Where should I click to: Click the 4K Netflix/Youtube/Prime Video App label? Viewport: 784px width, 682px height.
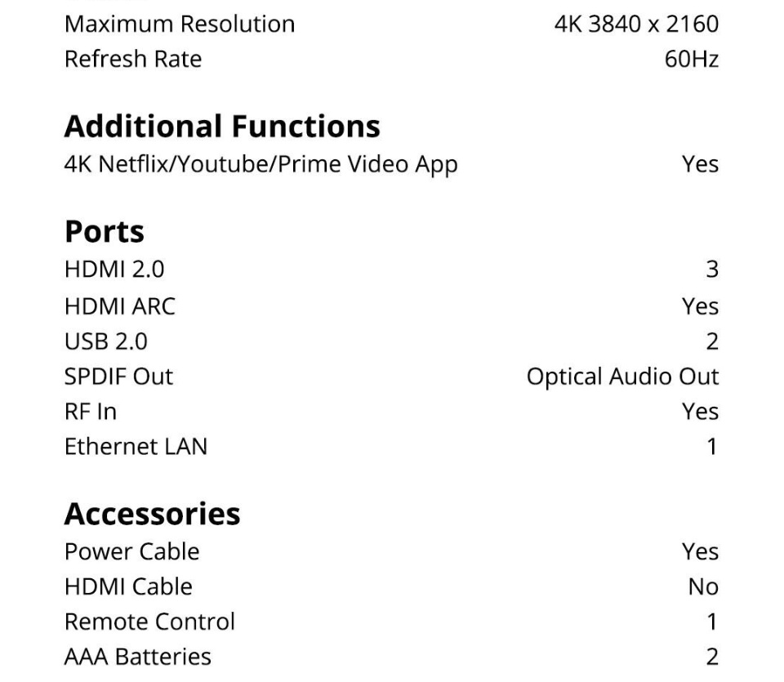click(261, 164)
